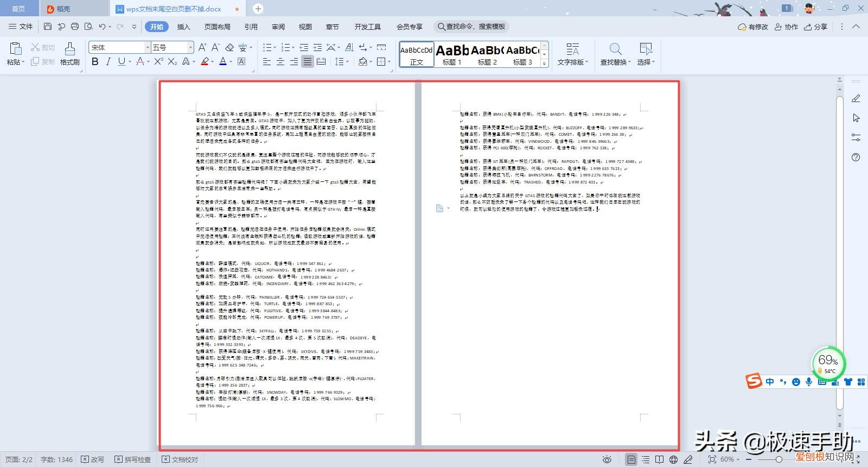Screen dimensions: 868x467
Task: Click the distributed alignment icon
Action: point(321,61)
